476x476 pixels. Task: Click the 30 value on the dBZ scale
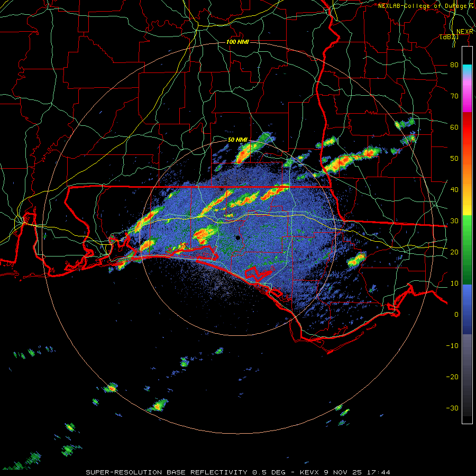click(x=454, y=221)
